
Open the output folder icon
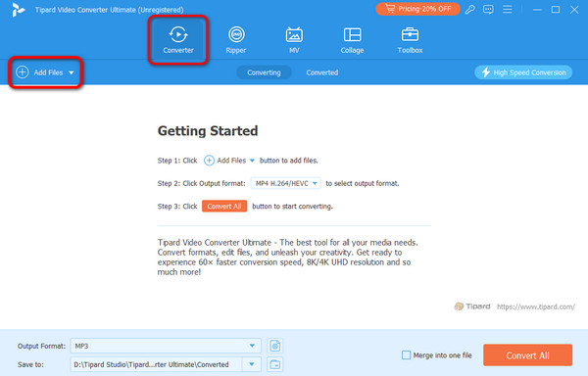coord(274,364)
